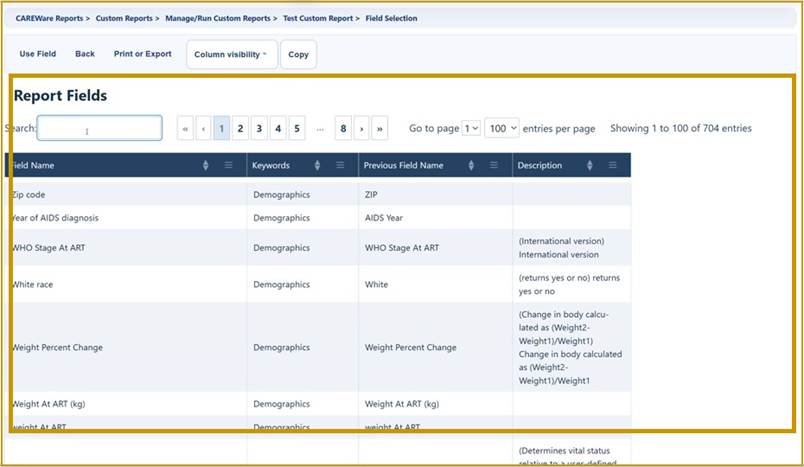
Task: Go to the next page arrow
Action: 361,128
